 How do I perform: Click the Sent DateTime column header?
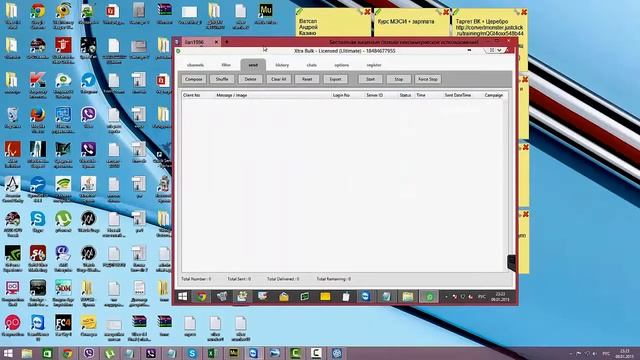(x=458, y=95)
